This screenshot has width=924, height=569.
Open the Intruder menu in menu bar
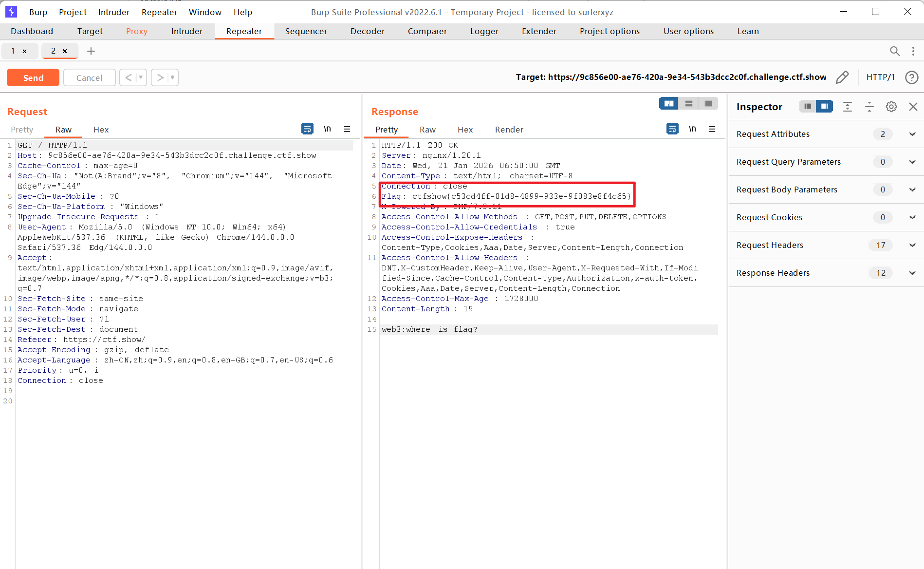114,12
